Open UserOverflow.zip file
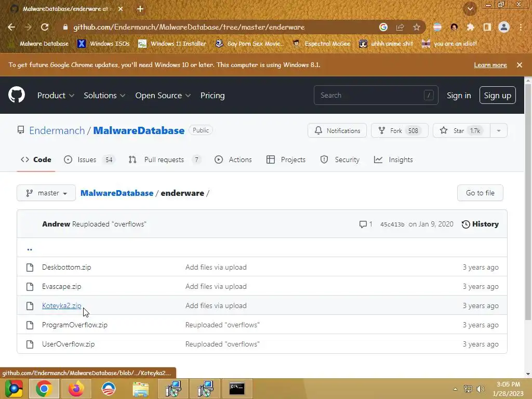Screen dimensions: 532x399 click(68, 344)
